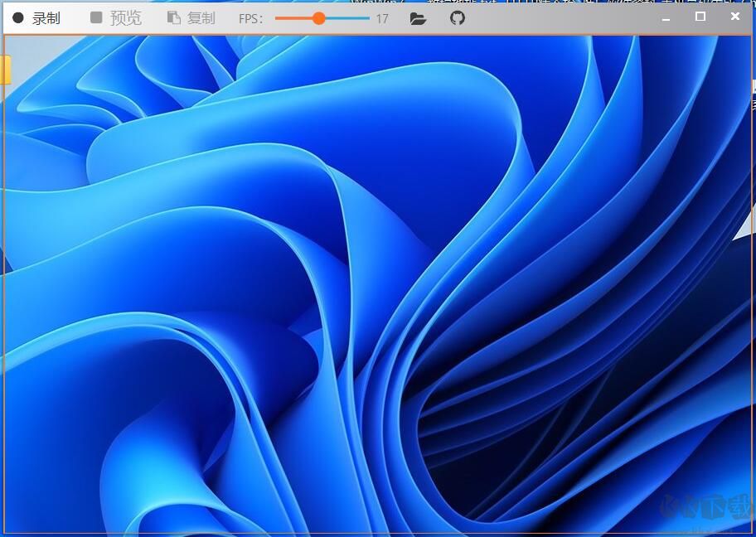Open the GitHub project page icon
The height and width of the screenshot is (537, 756).
click(x=458, y=17)
